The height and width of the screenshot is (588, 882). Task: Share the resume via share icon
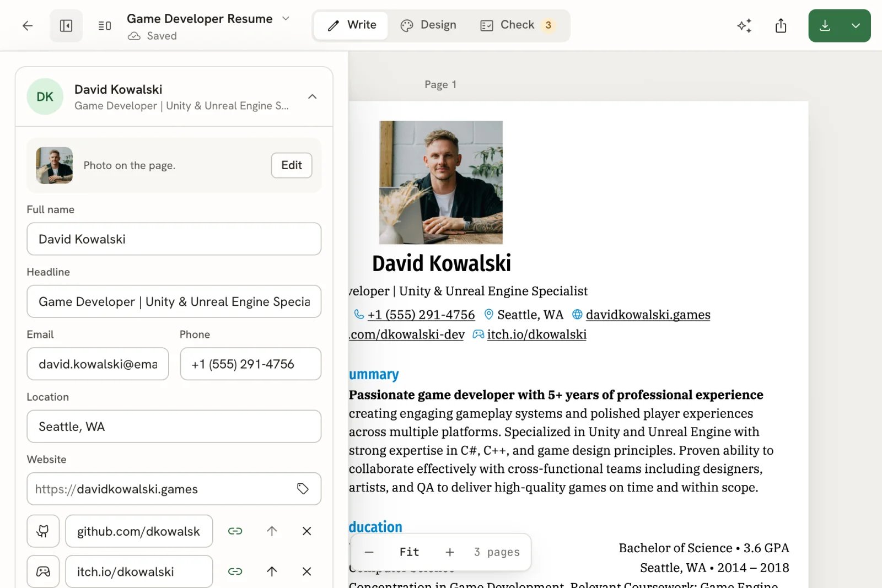781,25
